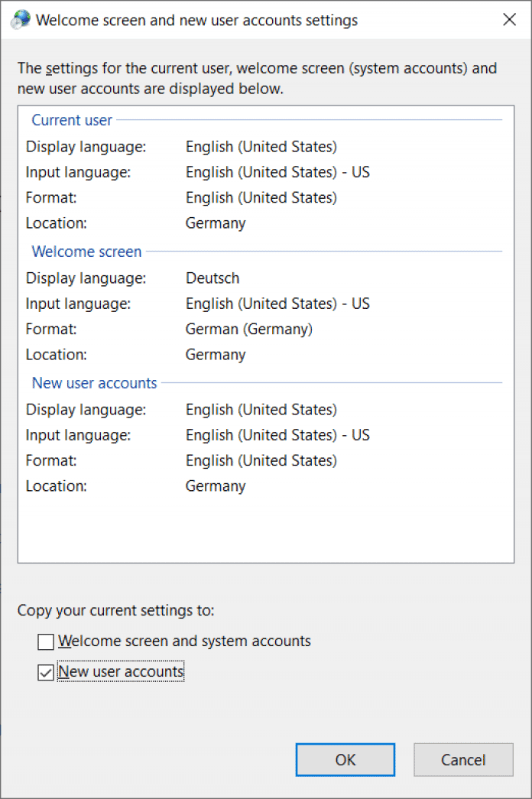Enable the Welcome screen and system accounts checkbox
532x799 pixels.
coord(47,641)
